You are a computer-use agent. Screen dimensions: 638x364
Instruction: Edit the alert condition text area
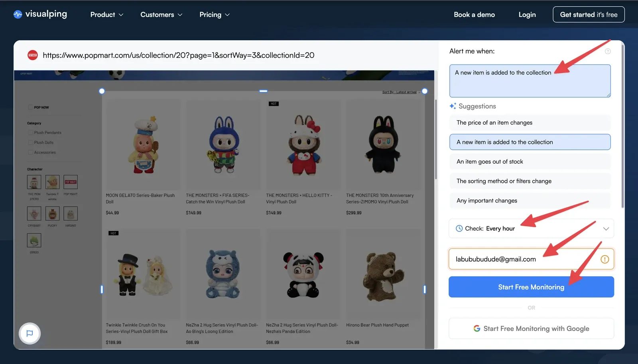[530, 81]
